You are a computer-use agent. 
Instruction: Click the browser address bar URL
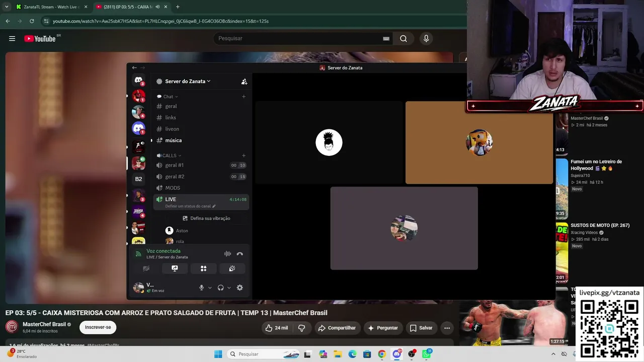[160, 21]
